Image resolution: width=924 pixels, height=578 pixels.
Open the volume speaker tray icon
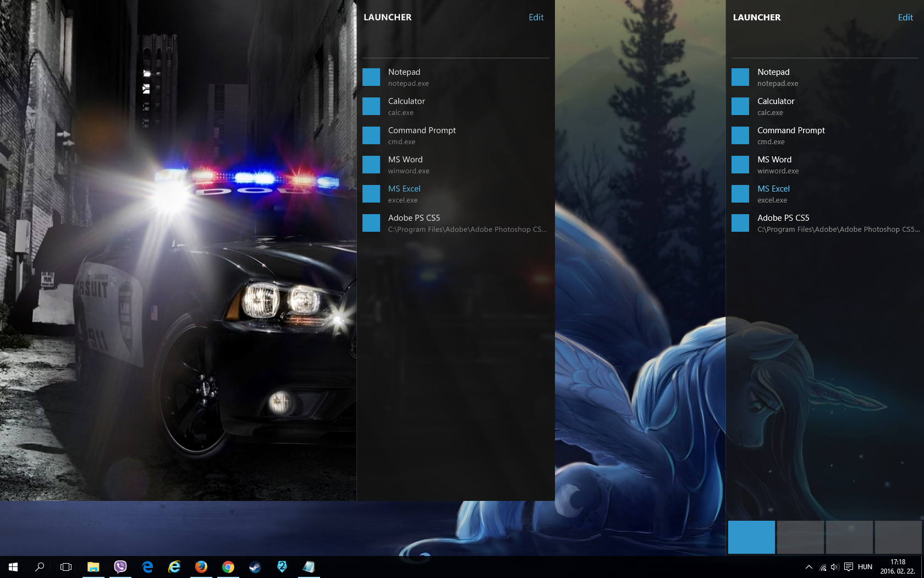[835, 567]
